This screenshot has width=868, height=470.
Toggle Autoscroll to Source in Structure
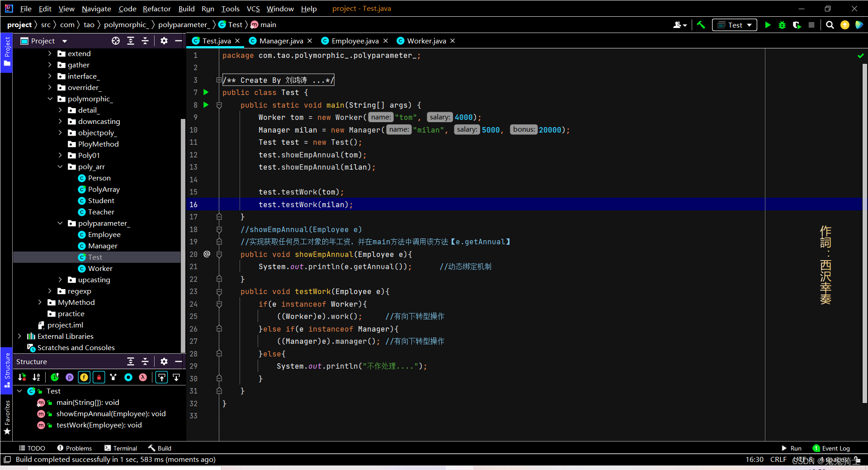[x=162, y=377]
